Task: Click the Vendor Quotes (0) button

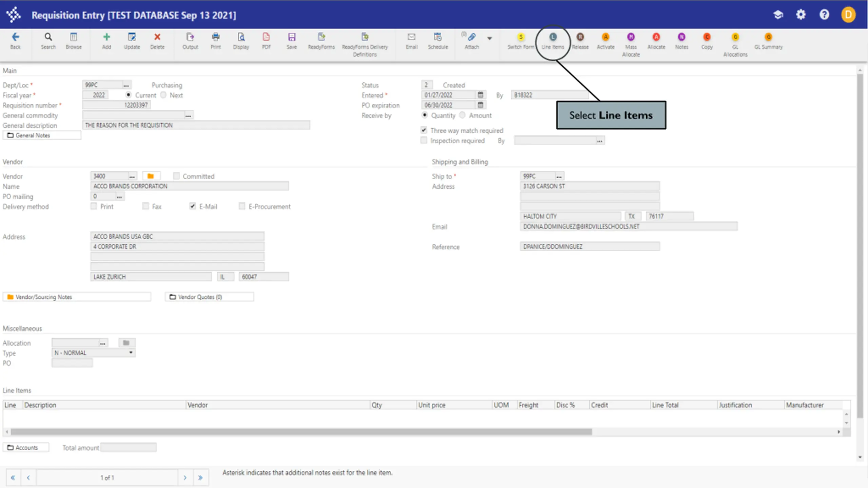Action: [x=209, y=297]
